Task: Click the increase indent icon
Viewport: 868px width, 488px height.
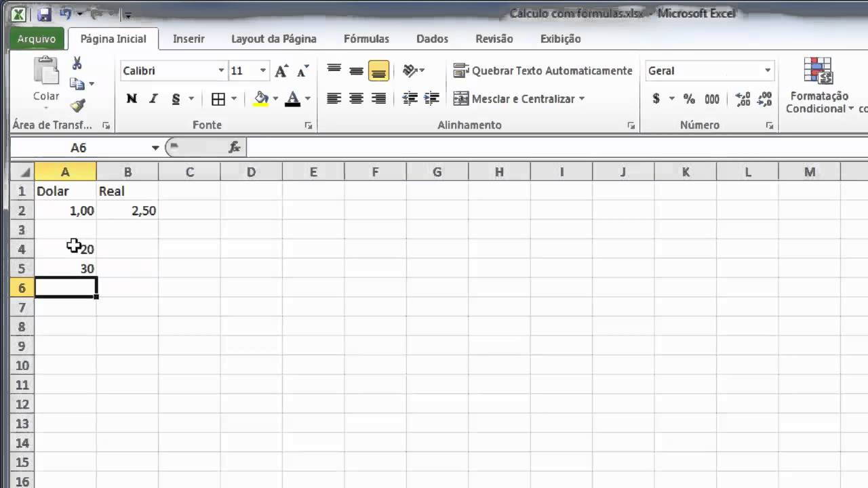Action: click(x=431, y=99)
